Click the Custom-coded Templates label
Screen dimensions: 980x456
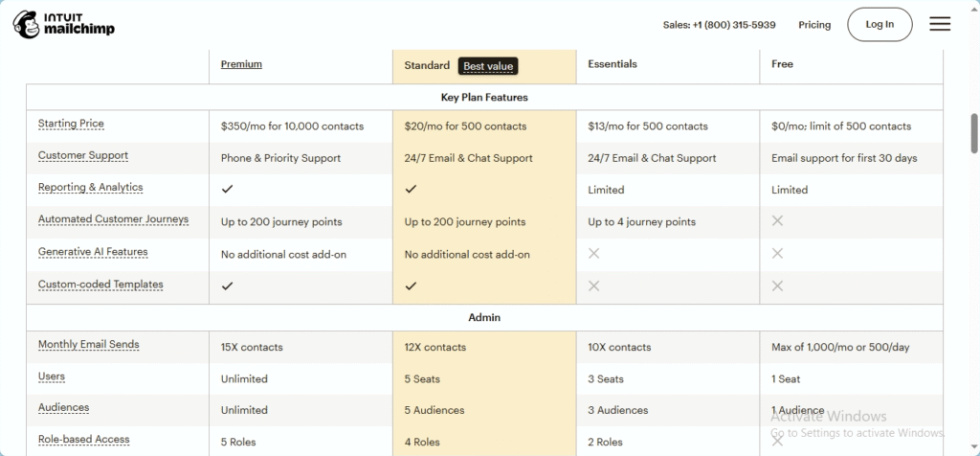tap(100, 285)
